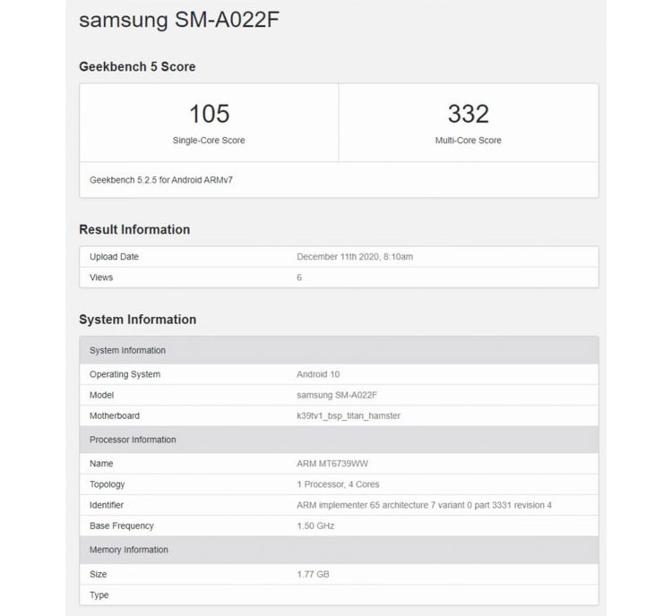
Task: Select the multi-core score value 332
Action: [468, 114]
